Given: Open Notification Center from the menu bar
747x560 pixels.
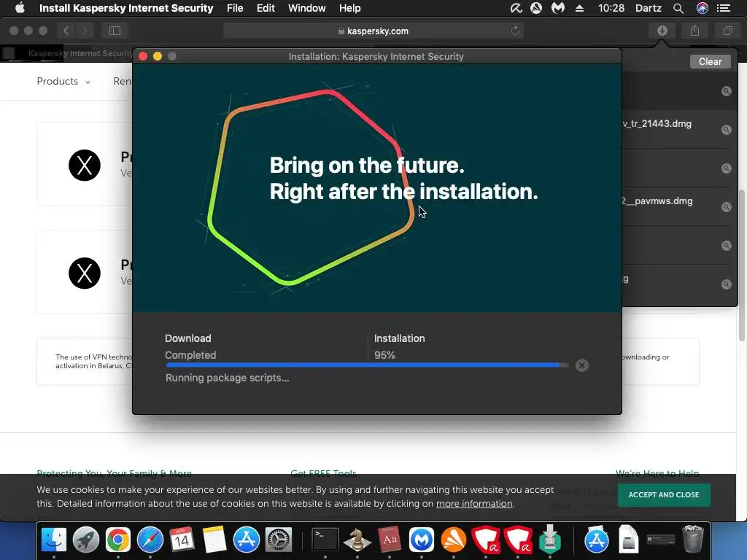Looking at the screenshot, I should (724, 8).
